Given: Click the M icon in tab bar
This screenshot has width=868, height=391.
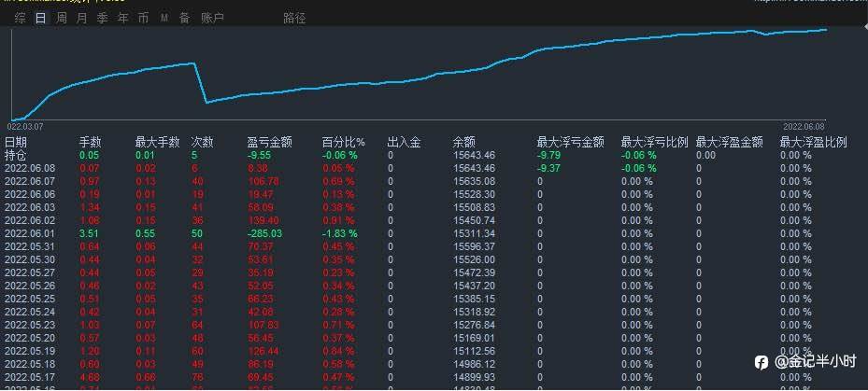Looking at the screenshot, I should [x=164, y=19].
